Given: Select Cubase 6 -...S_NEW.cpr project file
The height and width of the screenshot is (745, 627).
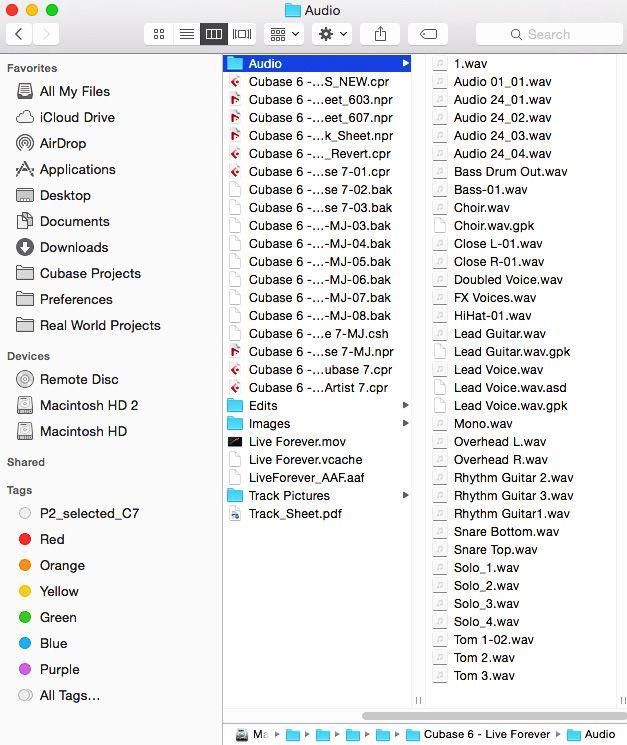Looking at the screenshot, I should 317,82.
